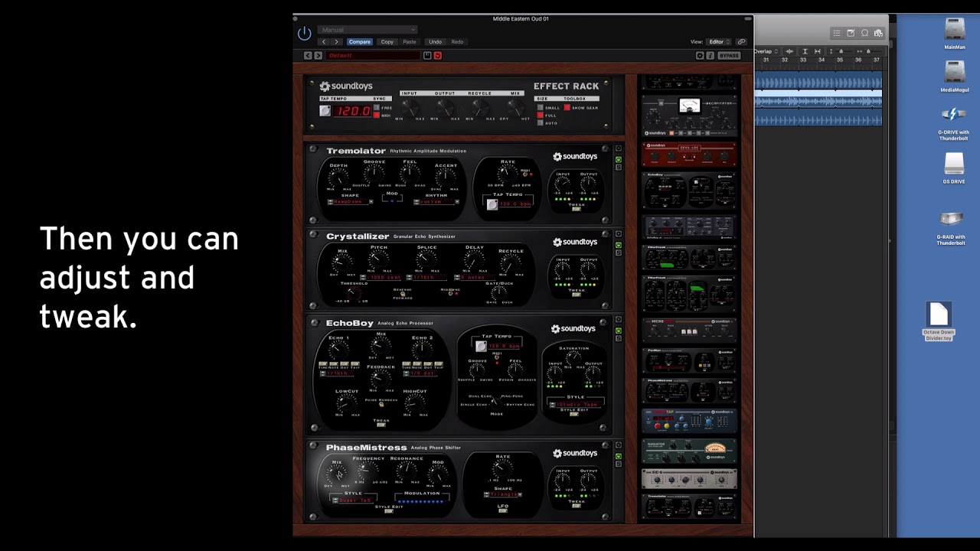Click the Effect Rack Input knob

click(x=410, y=107)
